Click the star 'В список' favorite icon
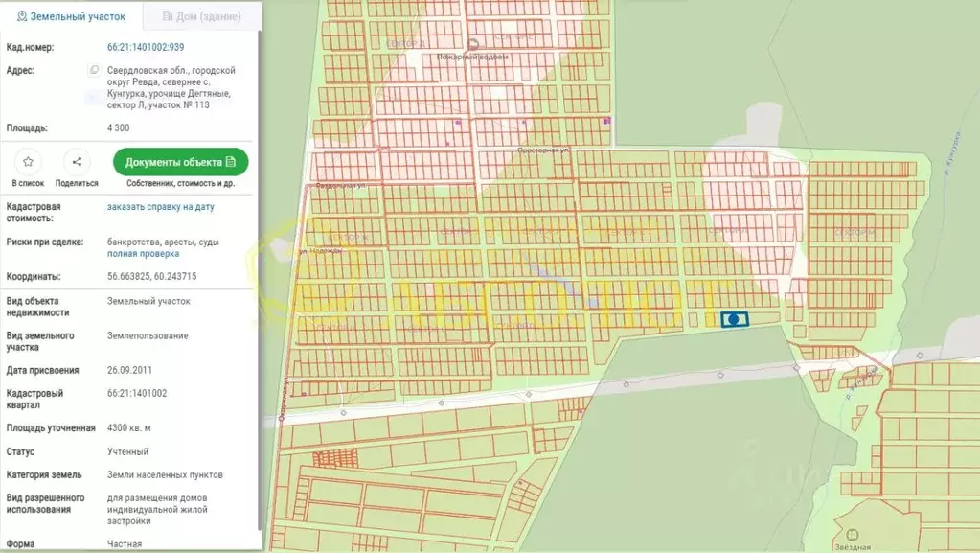The height and width of the screenshot is (553, 980). tap(29, 162)
